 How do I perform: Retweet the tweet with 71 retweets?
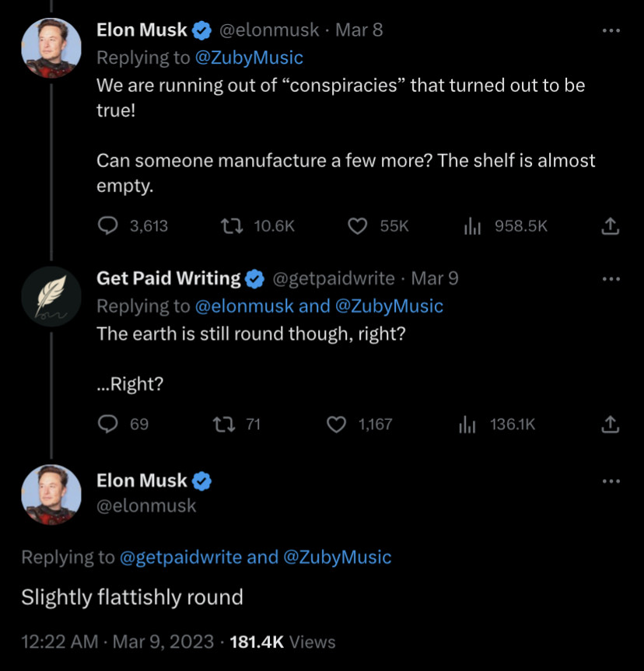tap(222, 425)
